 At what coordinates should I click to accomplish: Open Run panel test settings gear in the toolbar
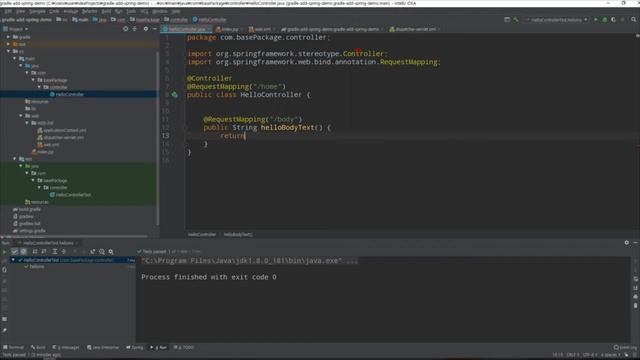[x=111, y=252]
